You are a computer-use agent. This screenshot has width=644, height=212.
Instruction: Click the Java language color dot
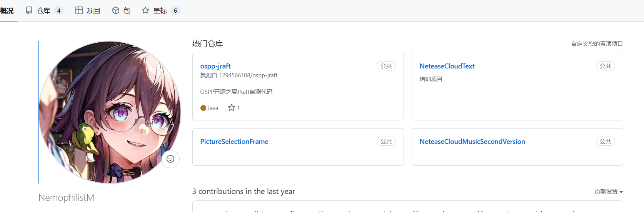coord(203,108)
